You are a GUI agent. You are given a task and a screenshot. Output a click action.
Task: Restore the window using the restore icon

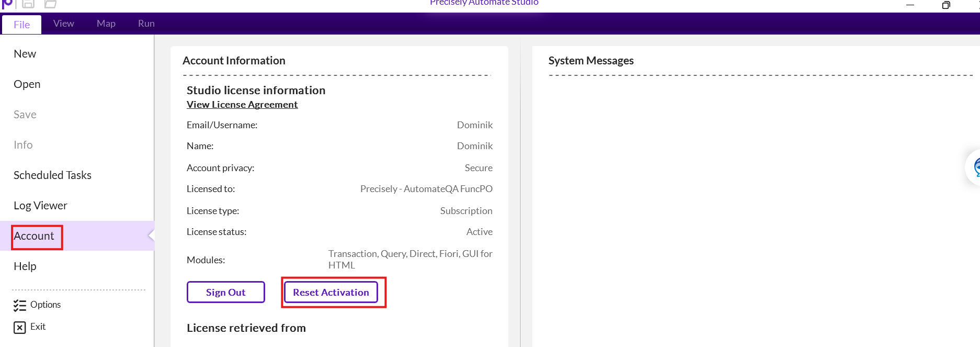pyautogui.click(x=946, y=5)
